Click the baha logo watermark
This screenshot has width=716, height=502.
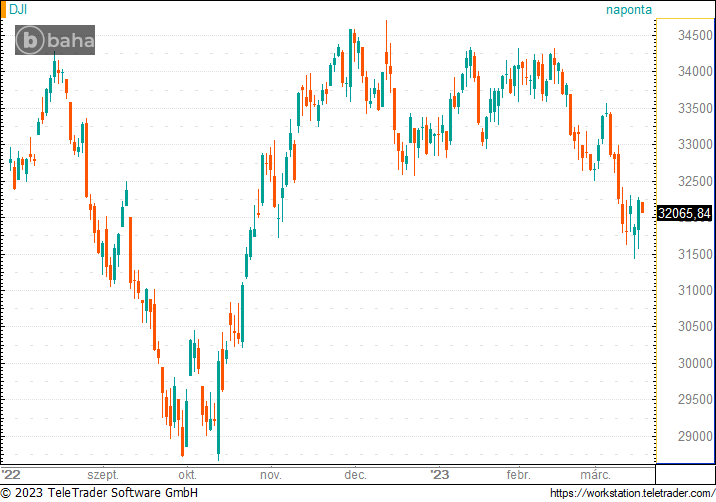(56, 40)
